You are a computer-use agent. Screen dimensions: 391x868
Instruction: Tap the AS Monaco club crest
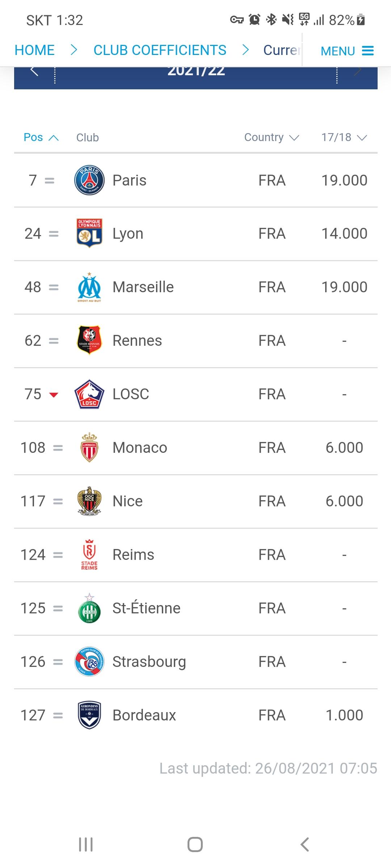coord(89,447)
